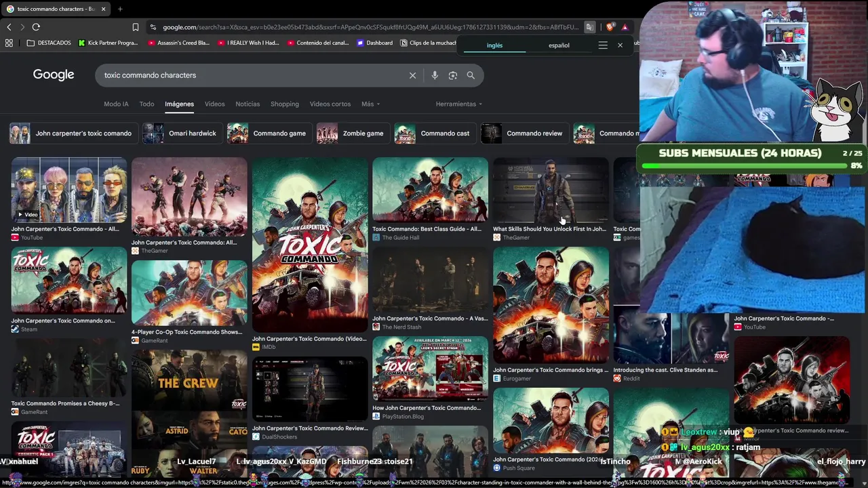The width and height of the screenshot is (868, 488).
Task: Open PlayStation.Blog image result
Action: pos(430,369)
